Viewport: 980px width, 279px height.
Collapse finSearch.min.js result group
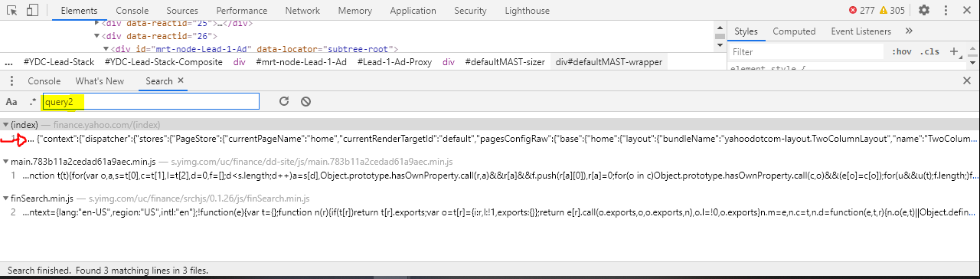point(6,198)
